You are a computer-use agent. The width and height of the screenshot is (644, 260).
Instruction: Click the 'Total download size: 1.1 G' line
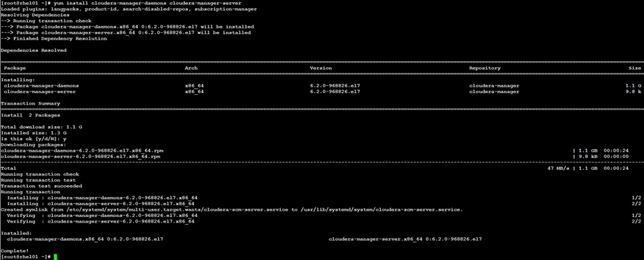pyautogui.click(x=42, y=128)
